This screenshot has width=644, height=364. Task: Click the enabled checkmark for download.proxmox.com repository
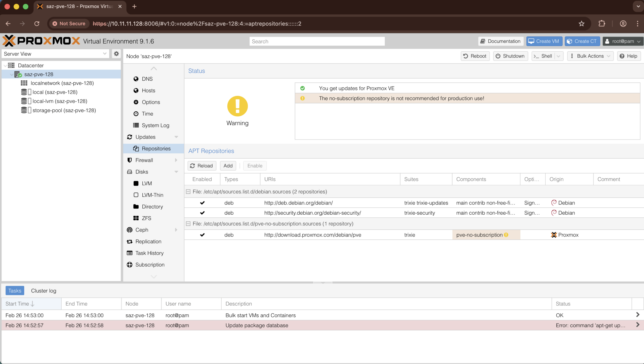(x=202, y=235)
